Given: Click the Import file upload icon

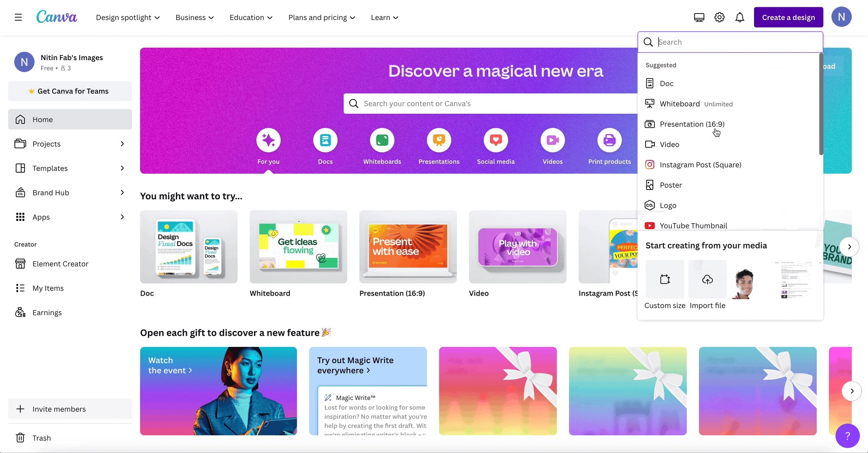Looking at the screenshot, I should 707,279.
